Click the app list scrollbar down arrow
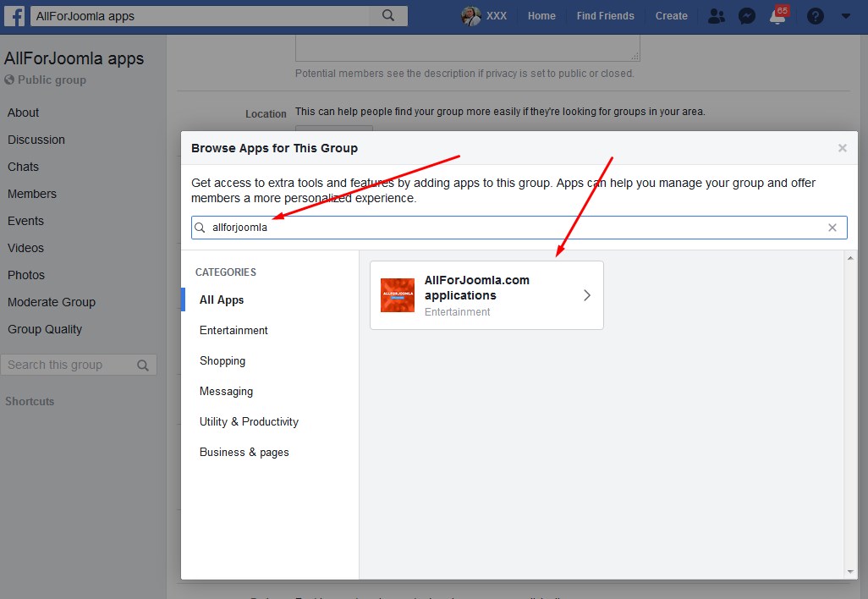Image resolution: width=868 pixels, height=599 pixels. [x=851, y=572]
